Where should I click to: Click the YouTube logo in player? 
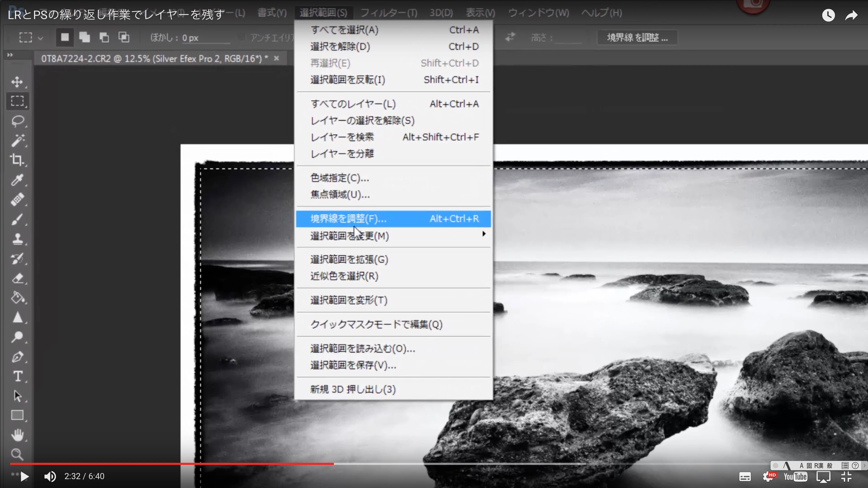(795, 477)
